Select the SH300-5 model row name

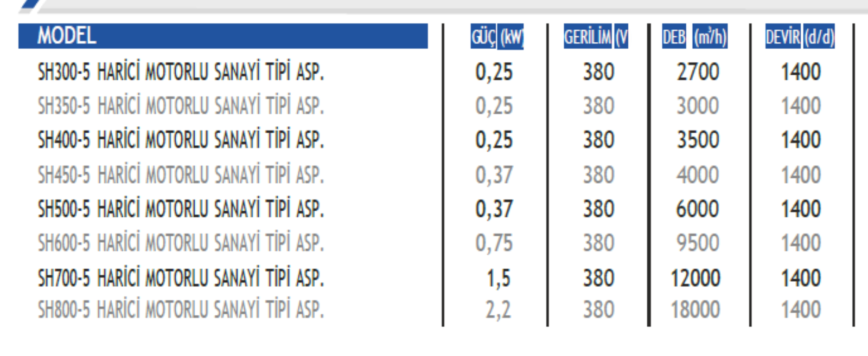coord(181,72)
